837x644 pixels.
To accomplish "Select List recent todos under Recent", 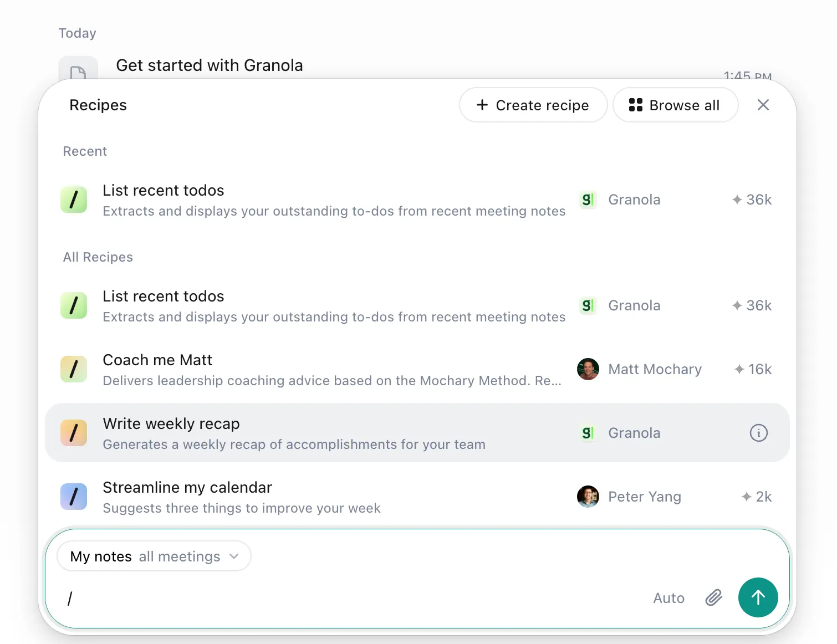I will 417,200.
